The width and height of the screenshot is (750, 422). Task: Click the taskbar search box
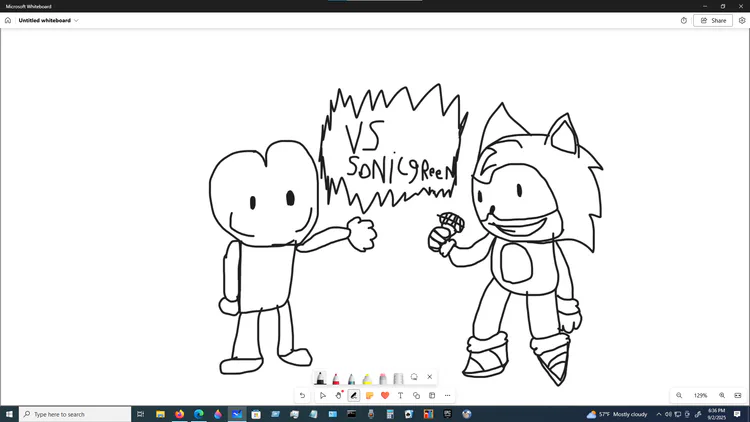pyautogui.click(x=75, y=414)
